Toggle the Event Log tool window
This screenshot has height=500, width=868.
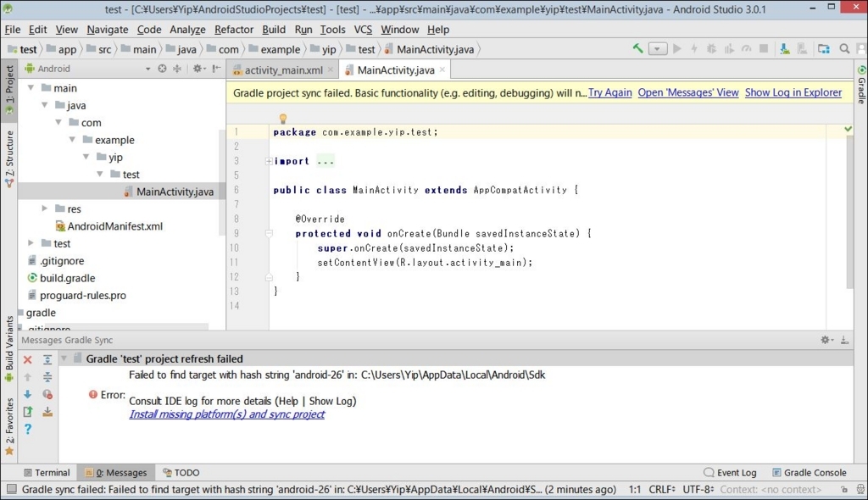730,472
